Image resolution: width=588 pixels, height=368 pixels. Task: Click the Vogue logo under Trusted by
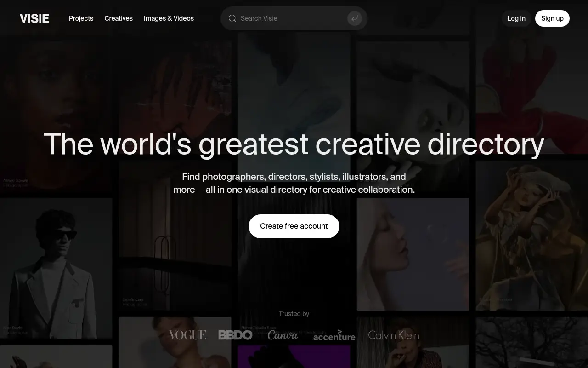click(x=187, y=335)
